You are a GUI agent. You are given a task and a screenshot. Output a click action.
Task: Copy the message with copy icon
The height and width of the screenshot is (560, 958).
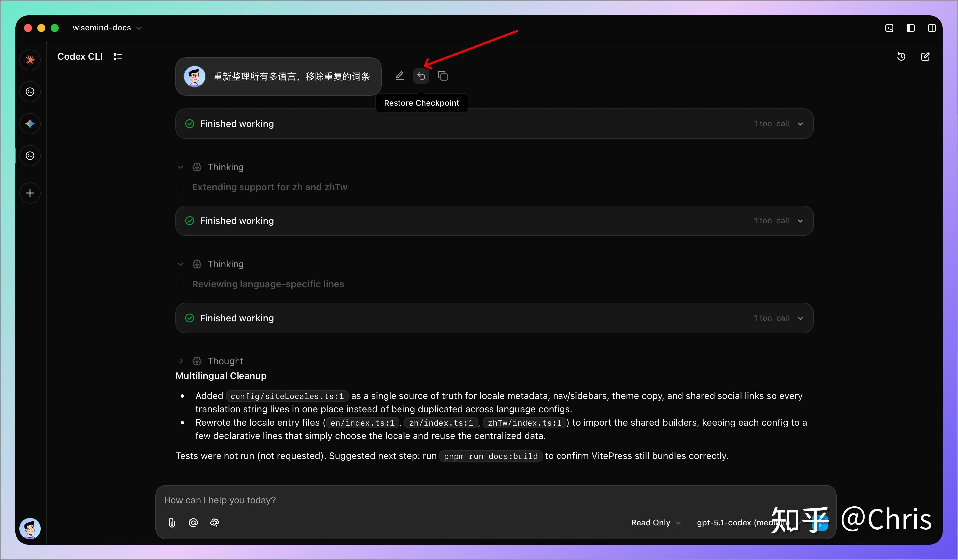coord(442,76)
